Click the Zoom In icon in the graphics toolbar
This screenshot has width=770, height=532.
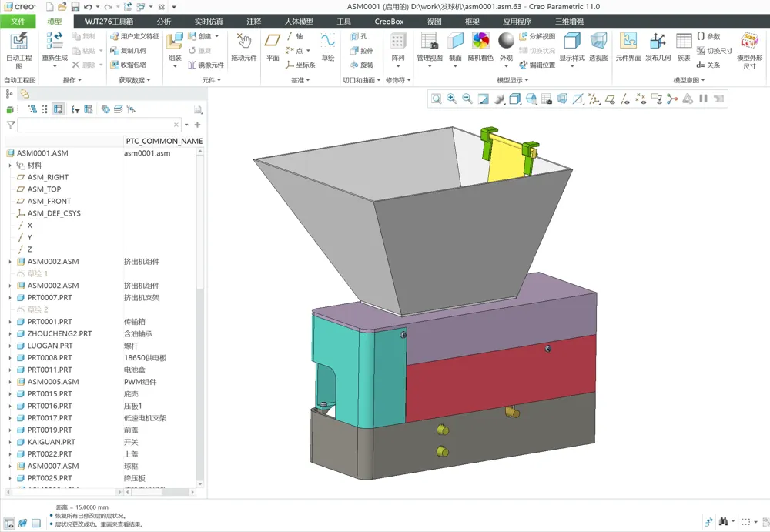pyautogui.click(x=451, y=99)
